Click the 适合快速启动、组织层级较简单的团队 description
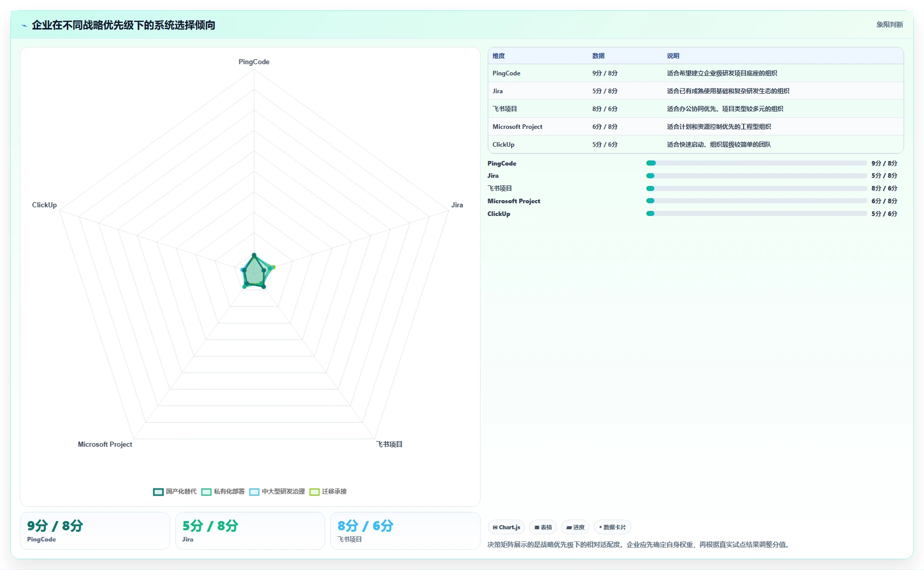 [x=719, y=145]
